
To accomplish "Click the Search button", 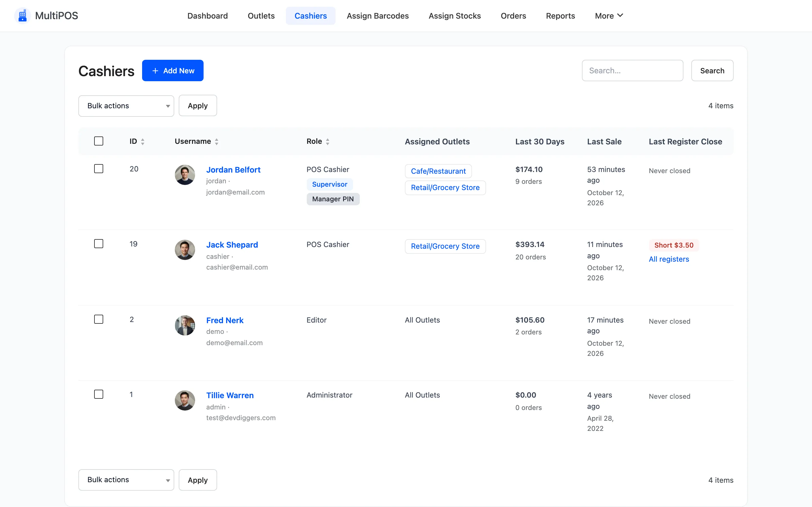I will (x=712, y=70).
